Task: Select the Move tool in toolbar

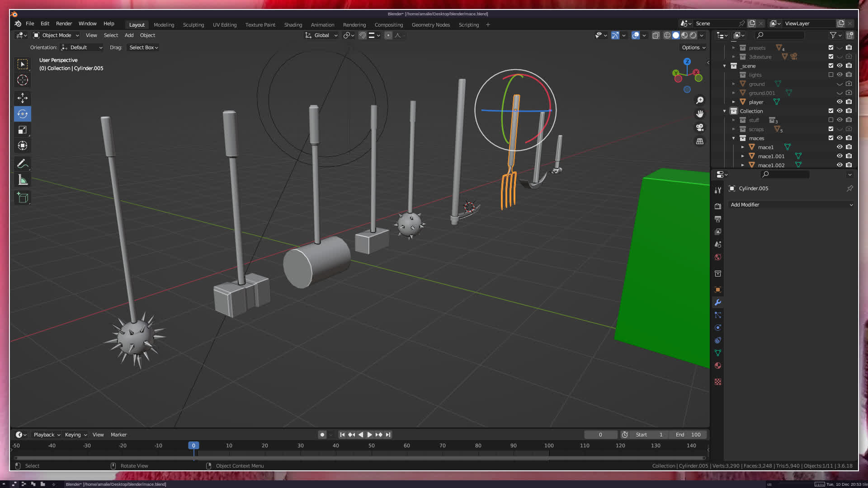Action: pos(23,98)
